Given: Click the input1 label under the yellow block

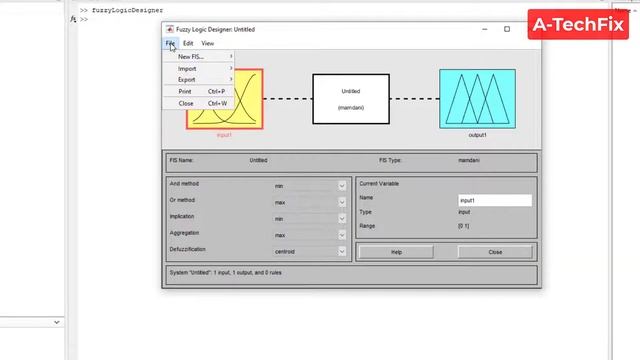Looking at the screenshot, I should 224,135.
